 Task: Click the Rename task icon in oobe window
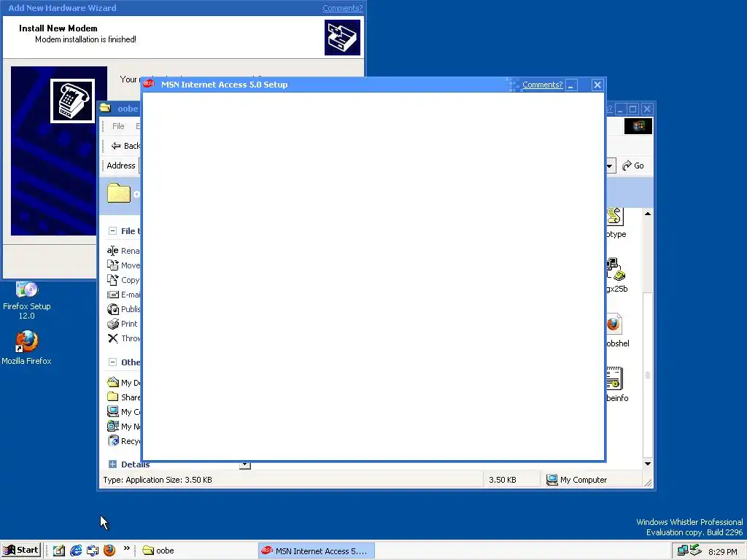[113, 251]
